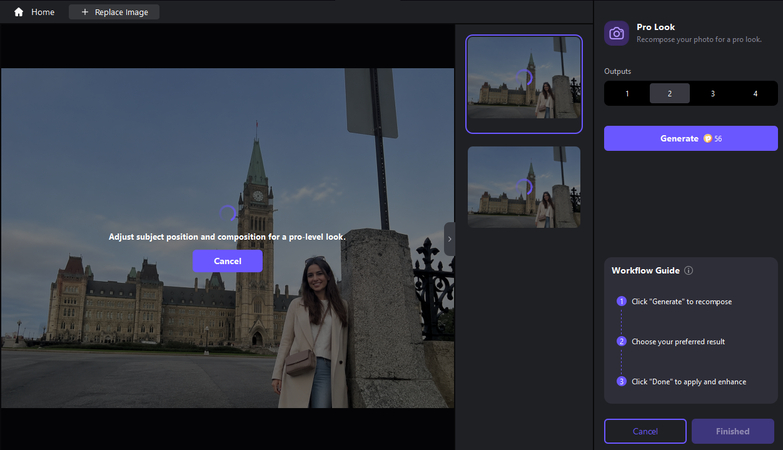This screenshot has width=783, height=450.
Task: Open Workflow Guide info icon
Action: point(689,271)
